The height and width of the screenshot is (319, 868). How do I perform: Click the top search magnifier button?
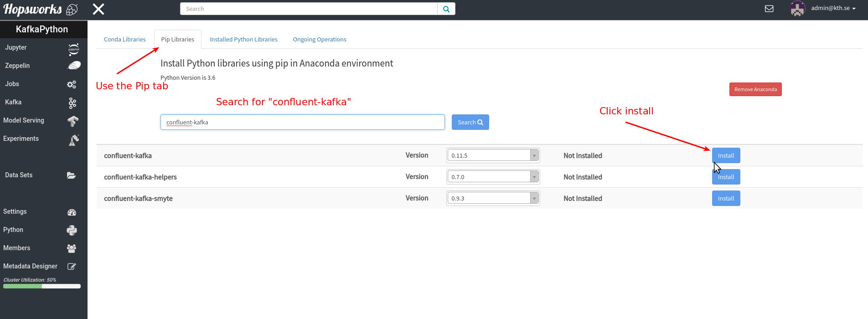[x=446, y=9]
